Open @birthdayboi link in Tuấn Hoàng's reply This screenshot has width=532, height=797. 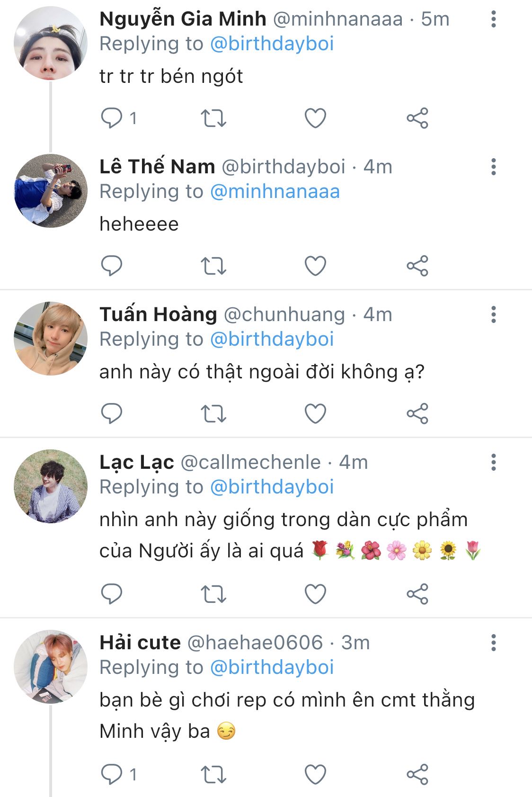click(x=272, y=340)
